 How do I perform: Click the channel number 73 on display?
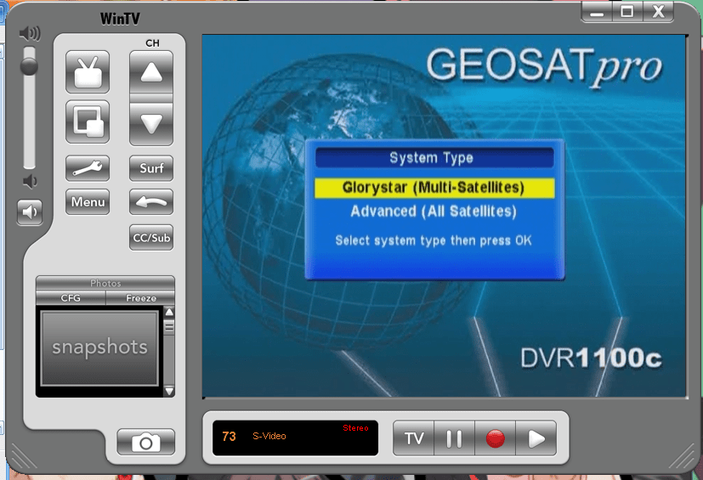[229, 436]
